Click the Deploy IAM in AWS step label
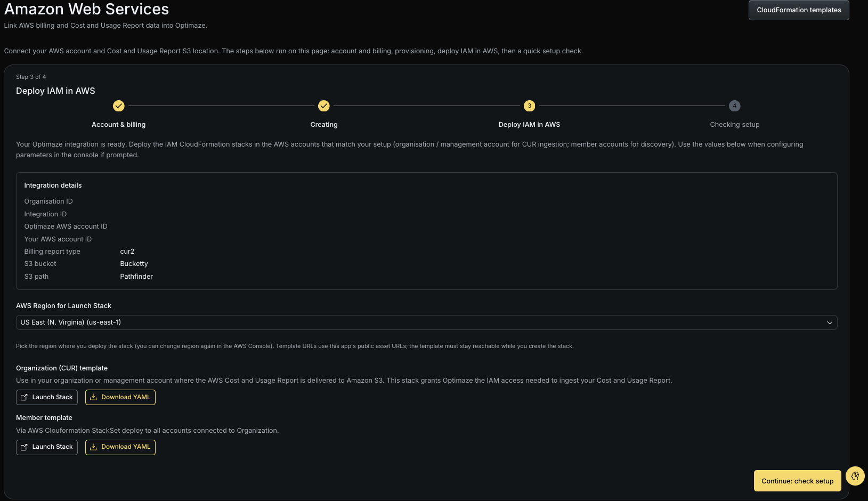The image size is (868, 501). tap(529, 125)
